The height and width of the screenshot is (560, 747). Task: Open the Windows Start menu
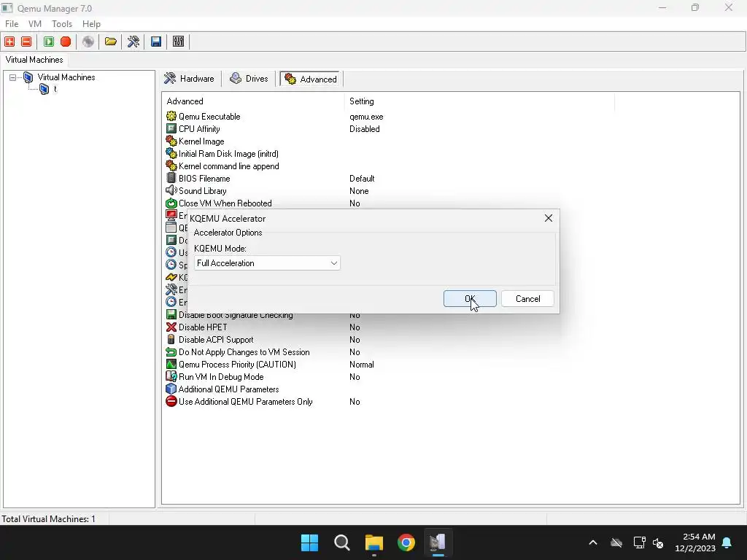click(x=309, y=542)
